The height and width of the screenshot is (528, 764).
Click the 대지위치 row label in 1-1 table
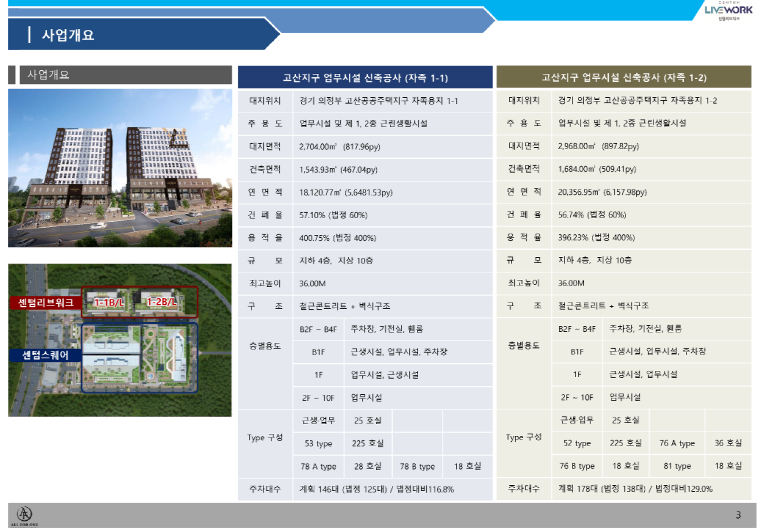265,101
